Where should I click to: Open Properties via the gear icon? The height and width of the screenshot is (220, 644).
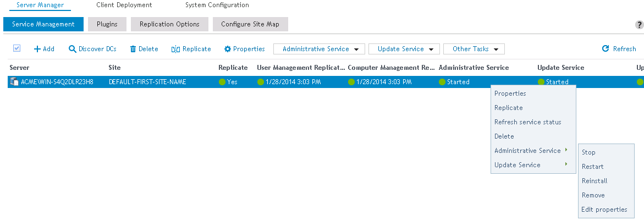pyautogui.click(x=227, y=49)
